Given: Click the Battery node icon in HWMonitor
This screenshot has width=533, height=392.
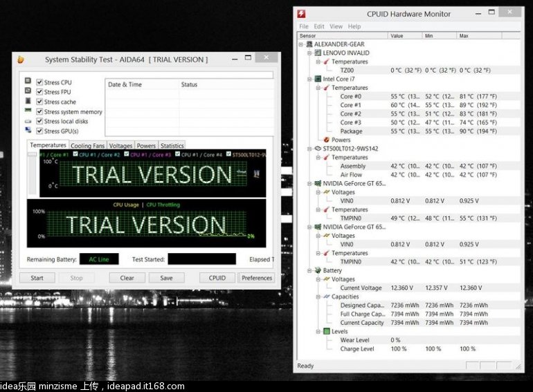Looking at the screenshot, I should click(x=318, y=270).
